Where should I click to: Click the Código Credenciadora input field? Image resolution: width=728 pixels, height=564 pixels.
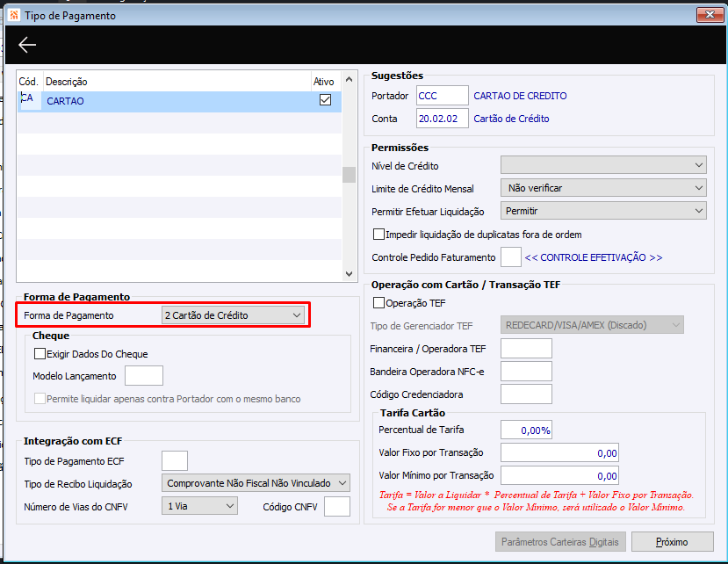(x=526, y=394)
